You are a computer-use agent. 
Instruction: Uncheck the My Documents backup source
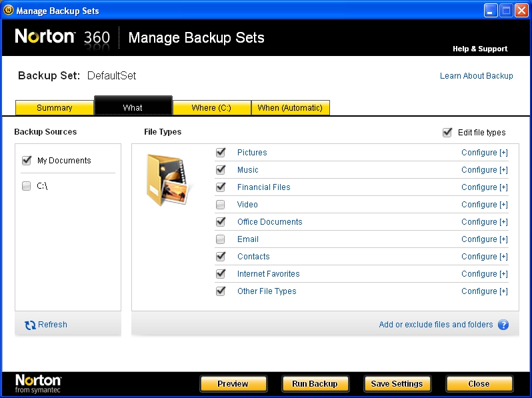point(27,160)
